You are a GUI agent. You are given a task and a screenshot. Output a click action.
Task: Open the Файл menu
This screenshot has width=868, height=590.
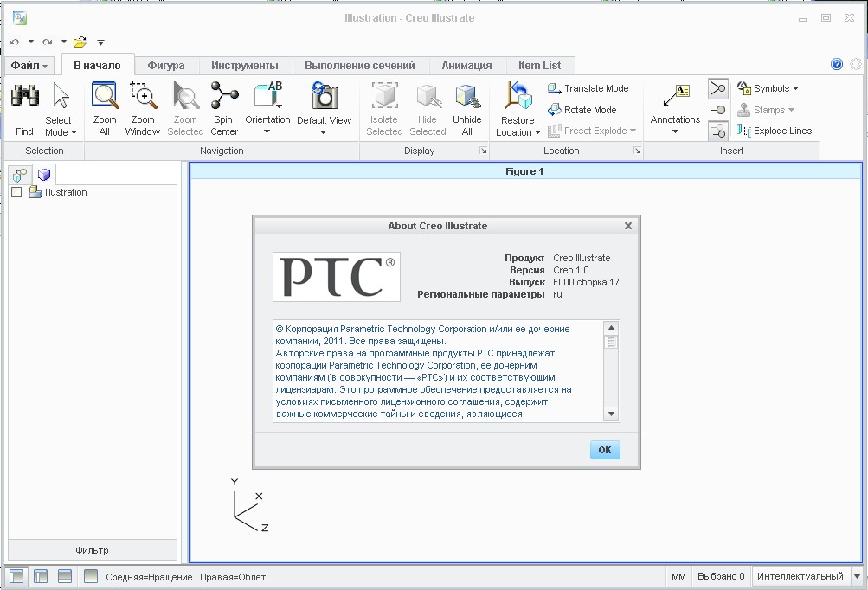29,65
